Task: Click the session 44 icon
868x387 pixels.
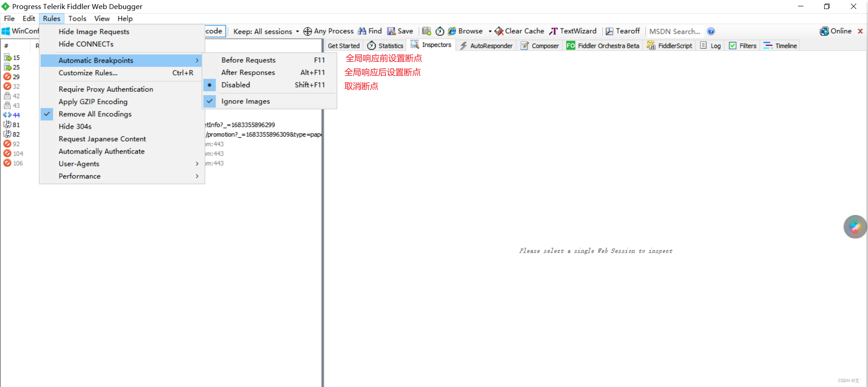Action: [x=7, y=115]
